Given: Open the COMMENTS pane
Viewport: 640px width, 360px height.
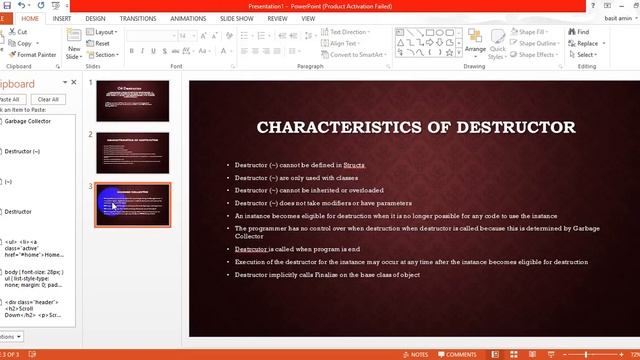Looking at the screenshot, I should [x=457, y=354].
